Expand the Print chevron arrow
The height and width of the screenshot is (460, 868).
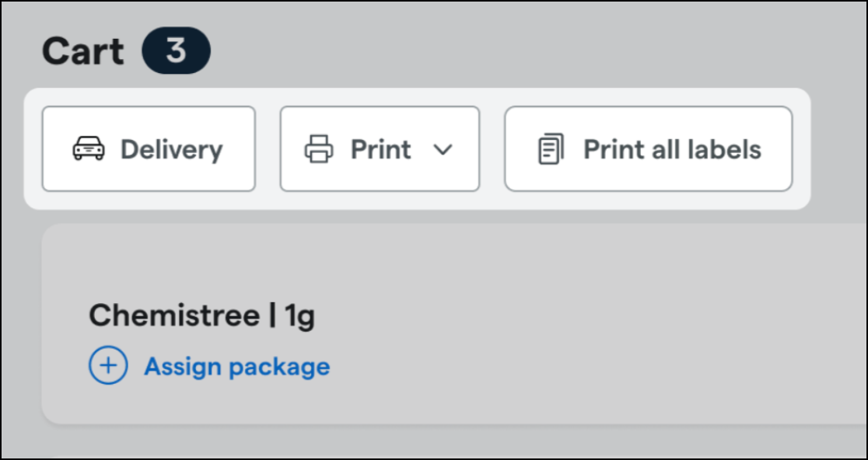[x=443, y=149]
